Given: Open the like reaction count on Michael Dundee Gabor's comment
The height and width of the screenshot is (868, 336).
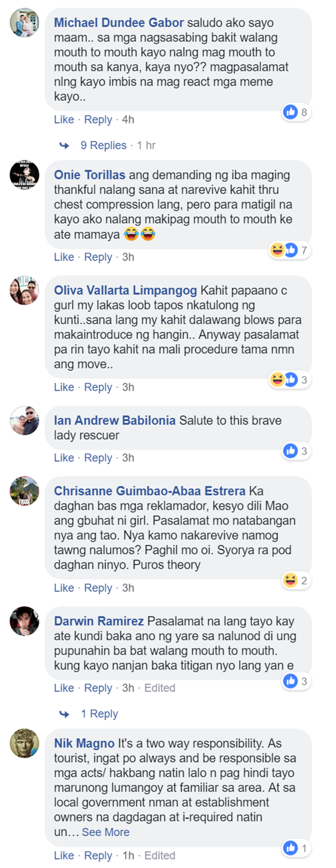Looking at the screenshot, I should coord(296,112).
